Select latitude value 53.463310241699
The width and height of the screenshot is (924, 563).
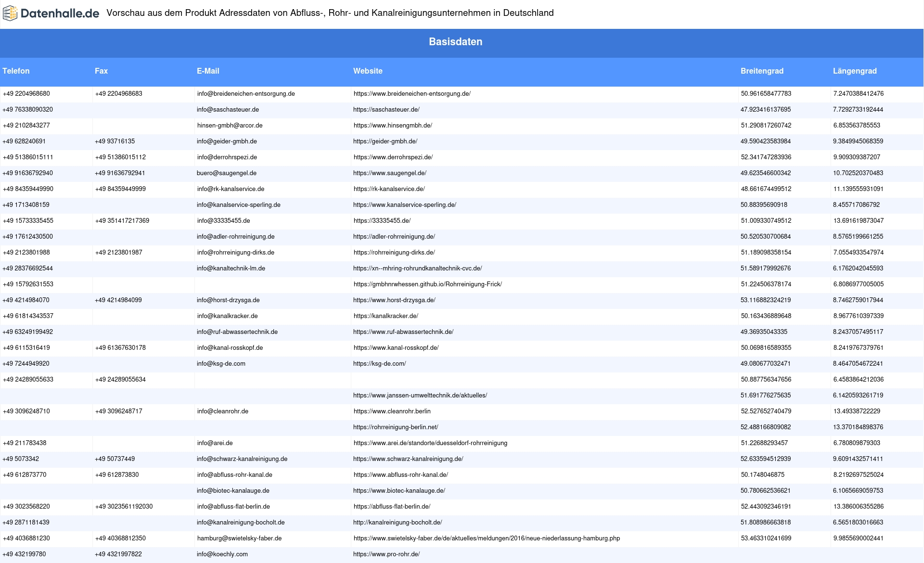pyautogui.click(x=766, y=538)
